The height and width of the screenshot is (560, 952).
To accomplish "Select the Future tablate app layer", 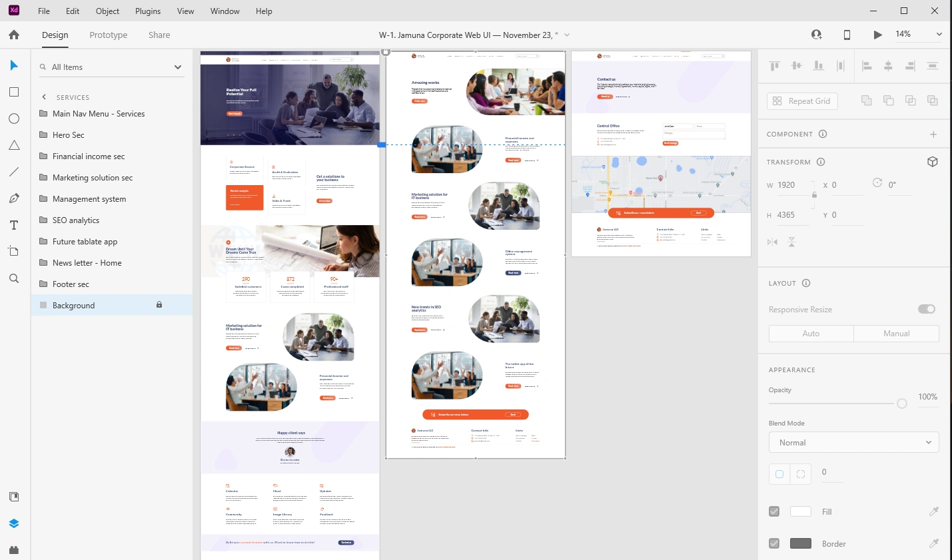I will click(112, 242).
